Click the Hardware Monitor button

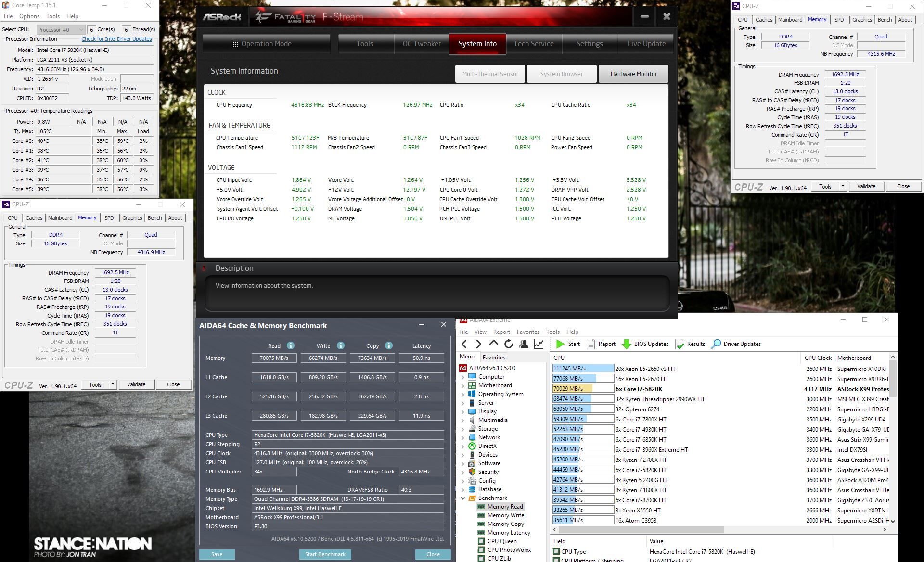[x=633, y=74]
